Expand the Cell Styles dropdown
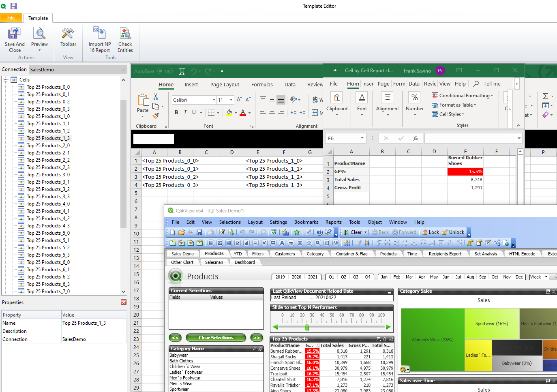 [463, 114]
